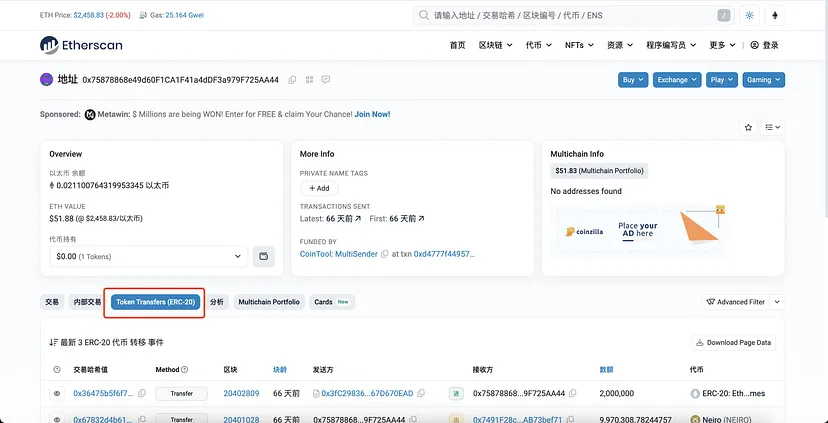828x423 pixels.
Task: Open block 20402809
Action: (x=241, y=393)
